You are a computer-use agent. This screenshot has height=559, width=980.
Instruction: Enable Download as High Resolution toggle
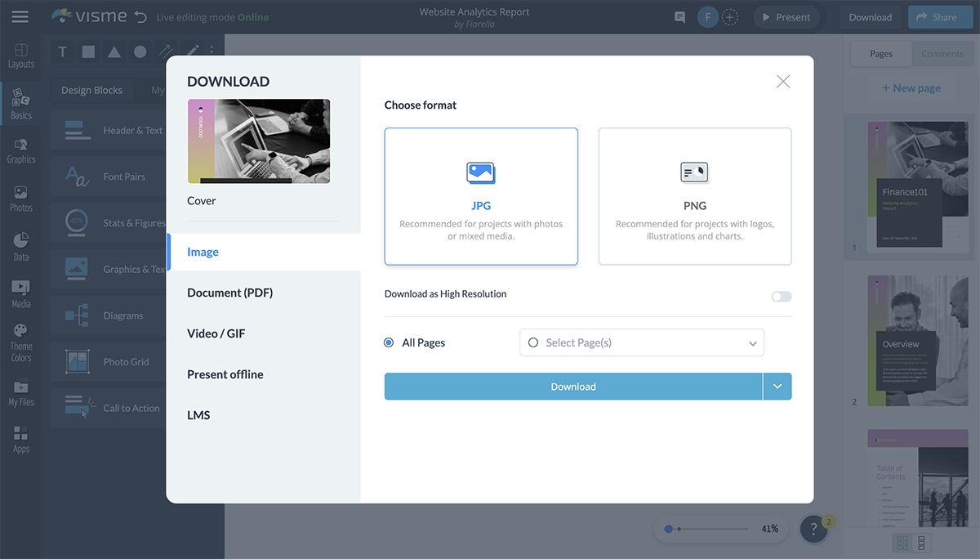pos(781,296)
